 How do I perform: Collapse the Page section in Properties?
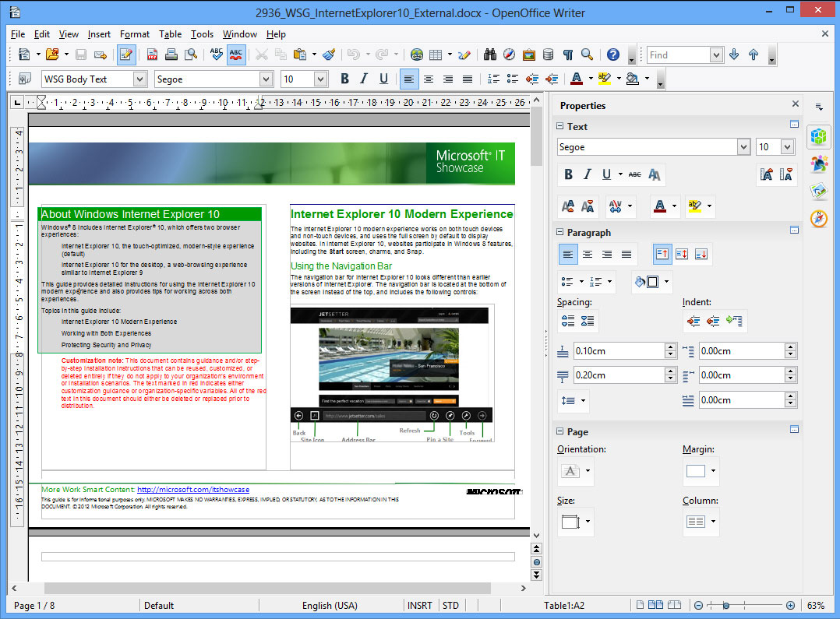559,431
